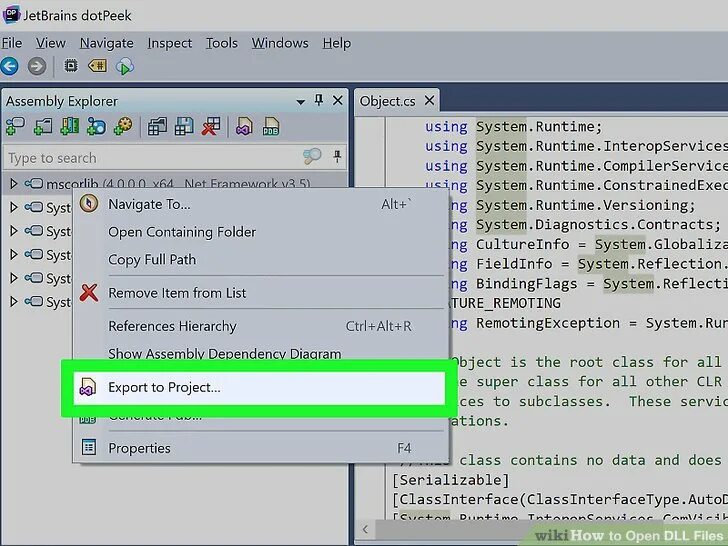Image resolution: width=728 pixels, height=546 pixels.
Task: Open an assembly via the first Assembly Explorer icon
Action: pos(15,126)
